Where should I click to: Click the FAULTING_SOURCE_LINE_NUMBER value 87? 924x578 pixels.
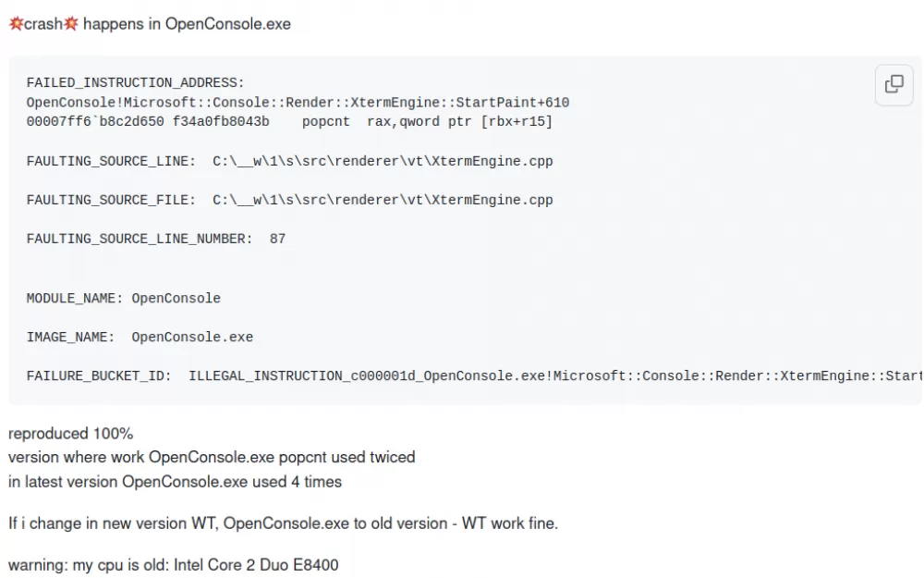(x=277, y=239)
